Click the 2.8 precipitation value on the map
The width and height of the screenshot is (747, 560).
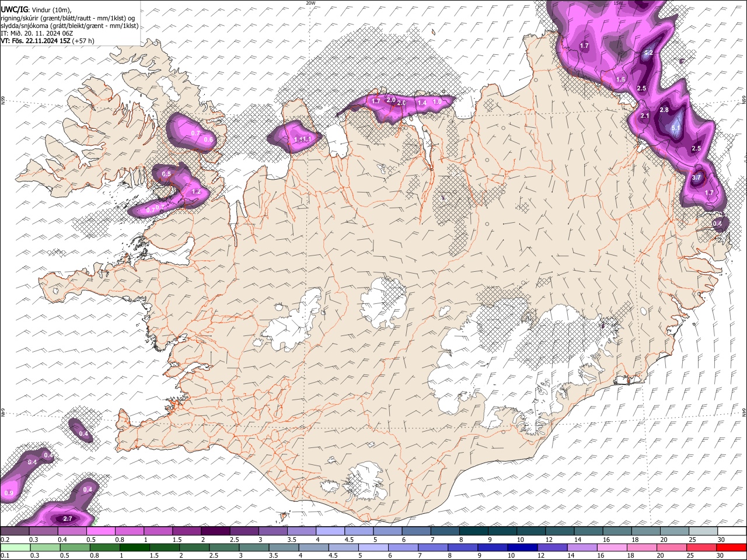pyautogui.click(x=664, y=110)
